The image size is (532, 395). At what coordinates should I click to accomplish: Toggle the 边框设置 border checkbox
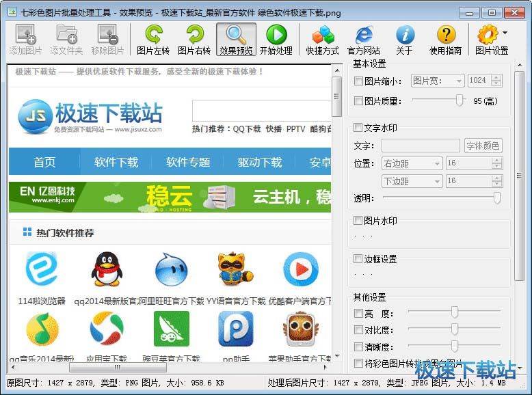358,259
